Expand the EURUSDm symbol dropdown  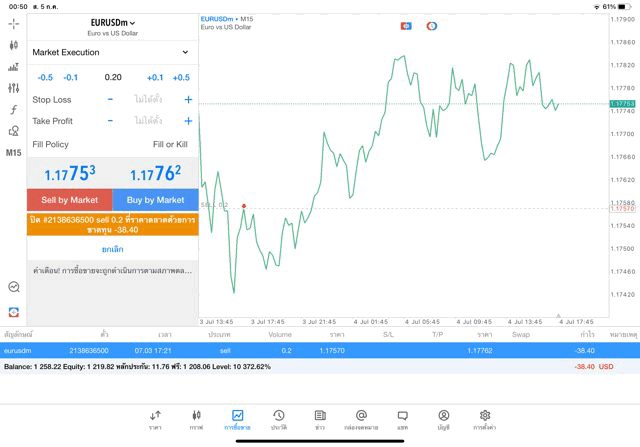tap(113, 23)
